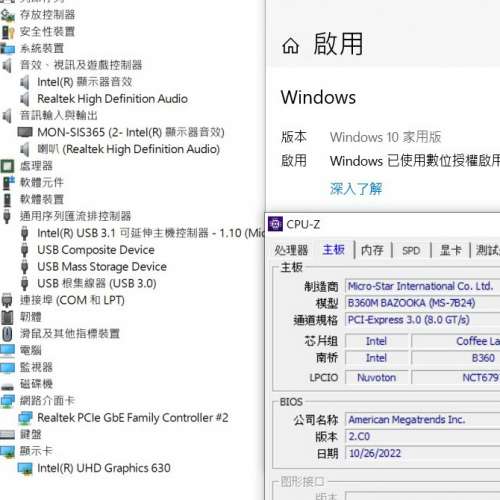Select the USB 根集線器 (USB 3.0) entry

coord(97,284)
